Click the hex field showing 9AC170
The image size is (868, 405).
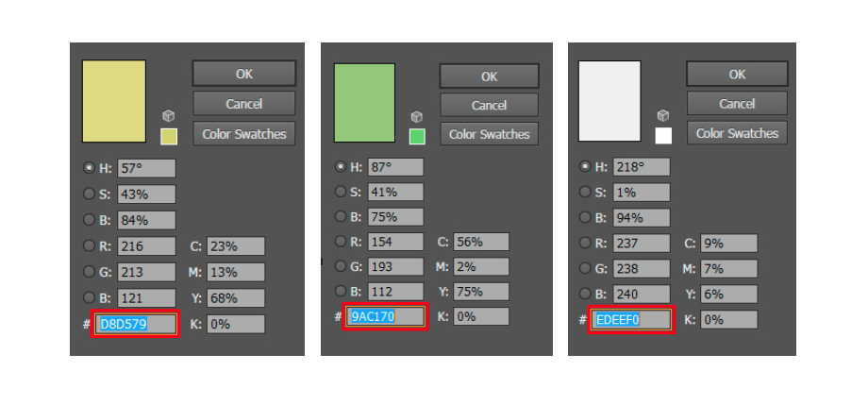(x=386, y=317)
